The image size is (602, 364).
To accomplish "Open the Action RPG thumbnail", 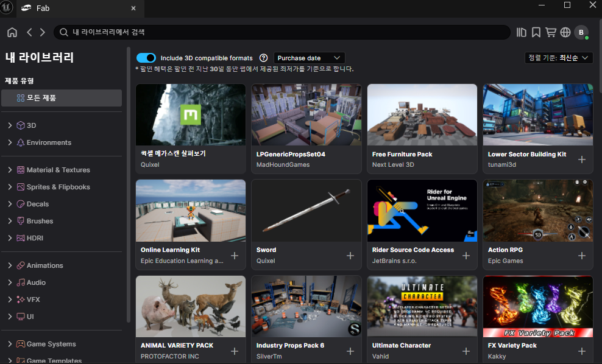I will click(538, 211).
